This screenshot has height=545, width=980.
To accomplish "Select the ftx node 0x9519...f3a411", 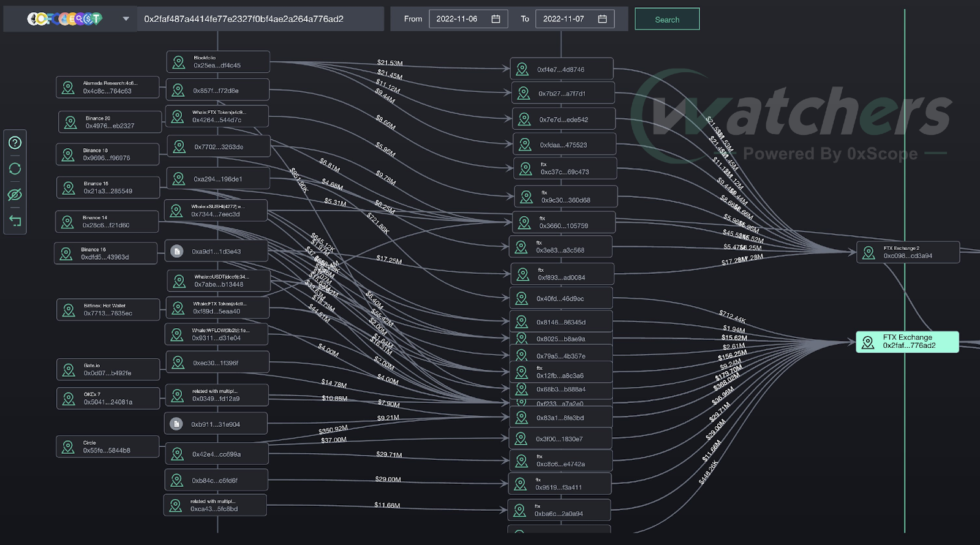I will (x=560, y=484).
